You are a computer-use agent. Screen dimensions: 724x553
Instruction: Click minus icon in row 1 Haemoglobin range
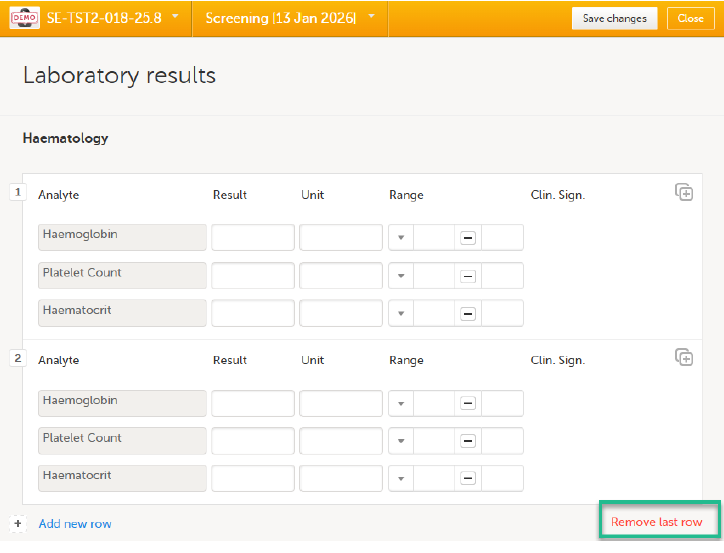click(467, 238)
